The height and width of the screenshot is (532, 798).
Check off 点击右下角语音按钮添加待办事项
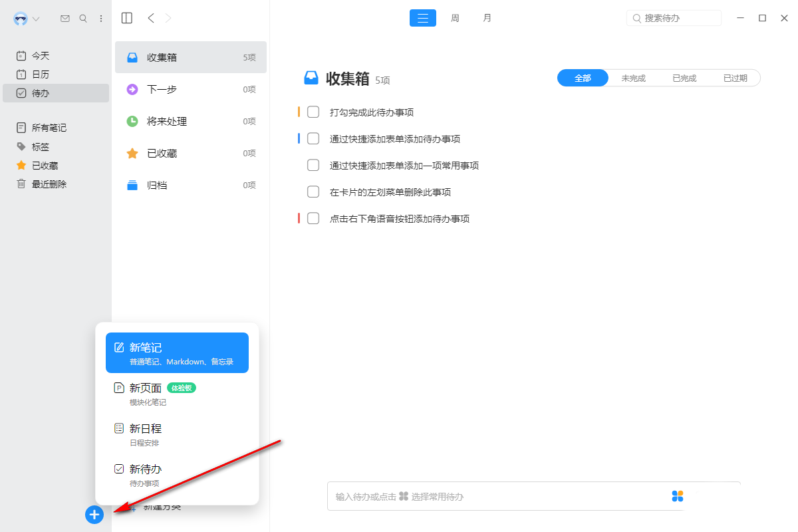(x=313, y=218)
